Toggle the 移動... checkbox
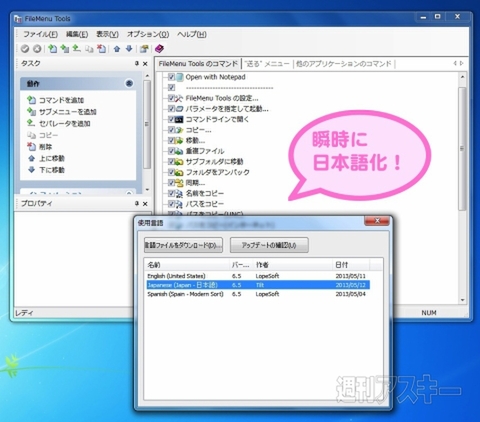The image size is (480, 422). pyautogui.click(x=171, y=140)
